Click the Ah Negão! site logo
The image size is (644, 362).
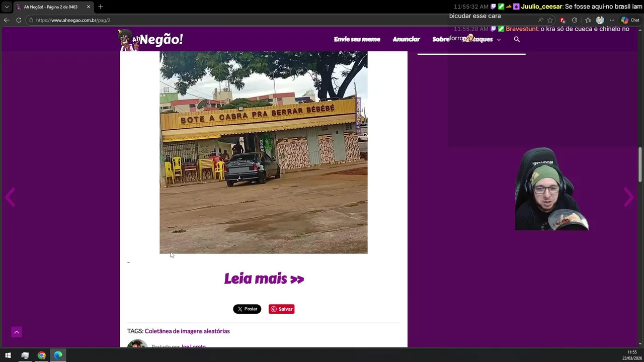151,40
